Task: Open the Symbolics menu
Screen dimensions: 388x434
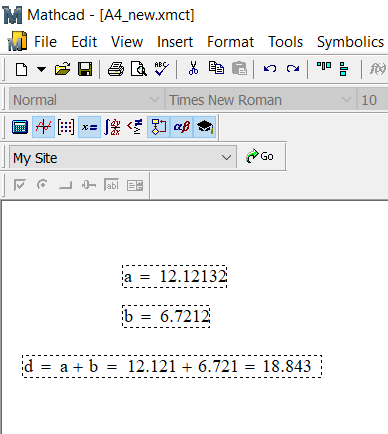Action: pyautogui.click(x=350, y=42)
